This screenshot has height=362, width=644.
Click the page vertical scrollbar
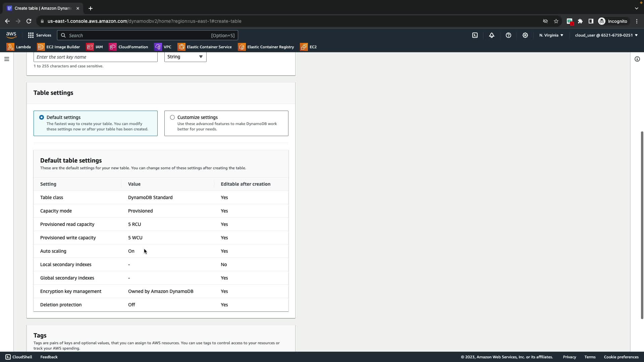(642, 225)
